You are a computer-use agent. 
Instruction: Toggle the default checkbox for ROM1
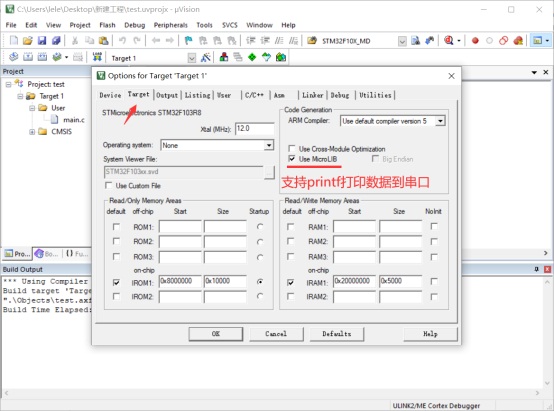tap(116, 226)
